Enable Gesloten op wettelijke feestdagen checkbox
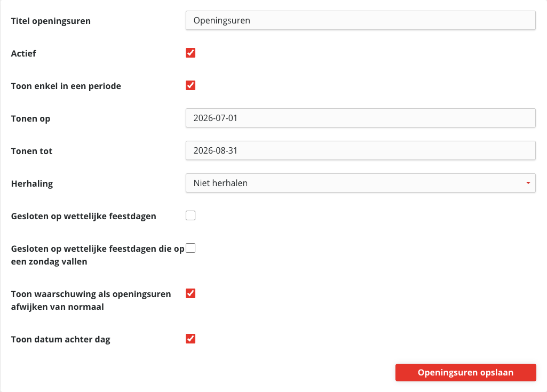Screen dimensions: 547x392 tap(191, 215)
